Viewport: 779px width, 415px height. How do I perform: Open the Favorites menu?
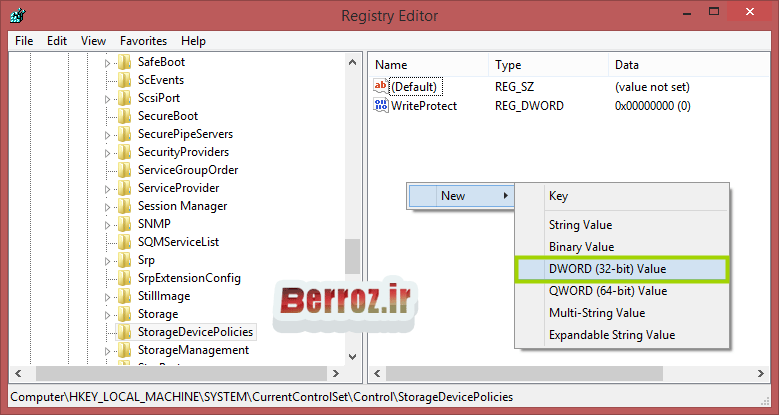143,41
